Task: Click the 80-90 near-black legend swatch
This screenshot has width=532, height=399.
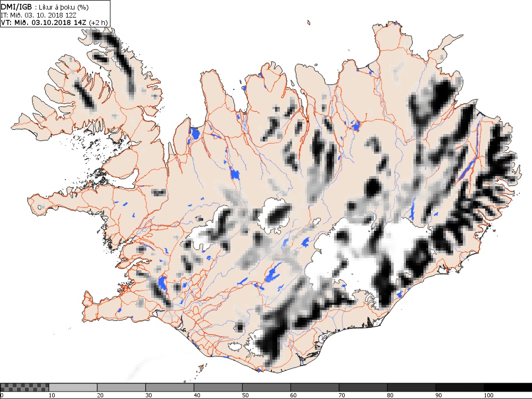Action: (411, 387)
